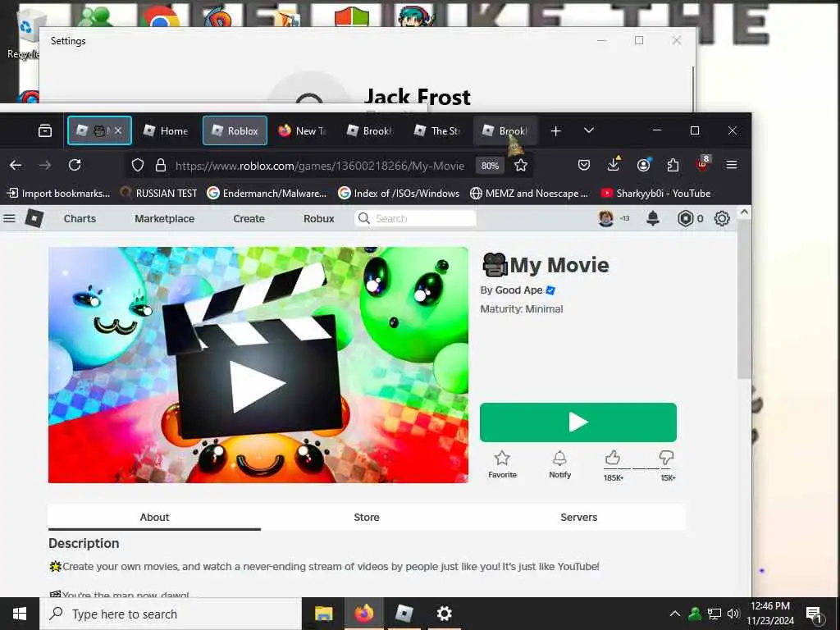Open MEMZ and Noescape bookmark

(529, 194)
